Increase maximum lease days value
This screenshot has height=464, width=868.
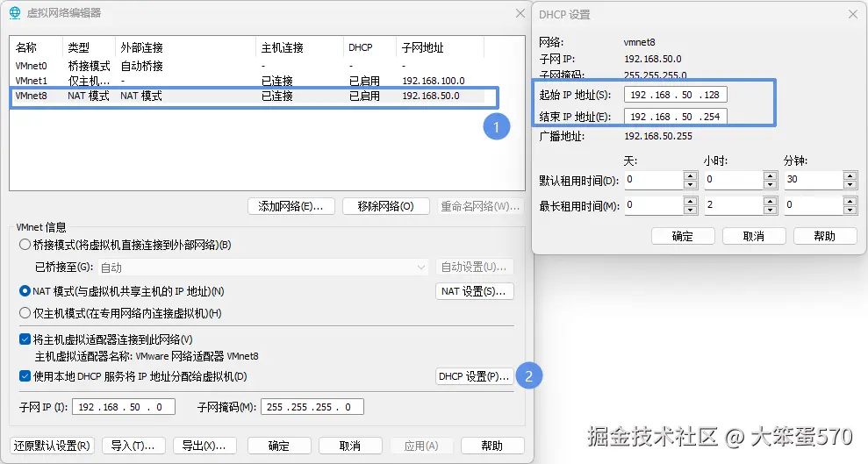(x=691, y=202)
